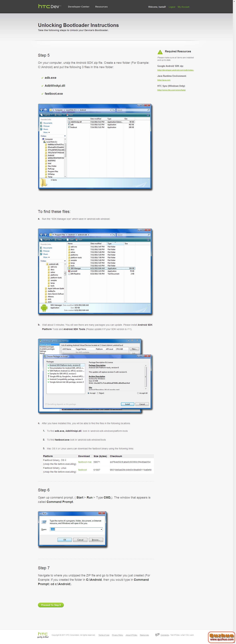Open the Resources menu in the header

(x=101, y=7)
